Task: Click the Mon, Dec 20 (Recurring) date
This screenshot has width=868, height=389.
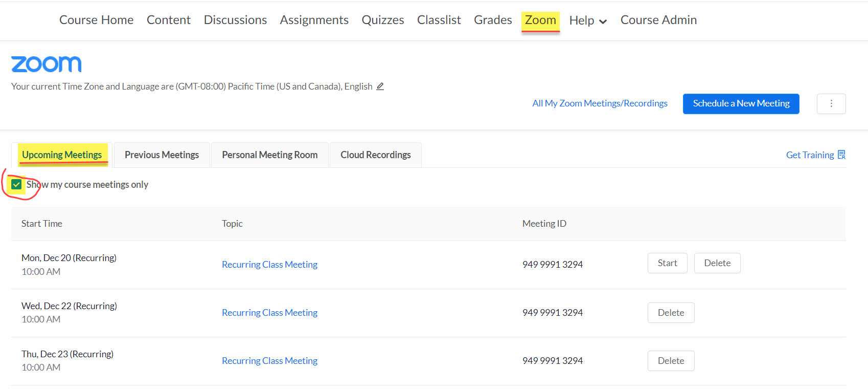Action: click(69, 258)
